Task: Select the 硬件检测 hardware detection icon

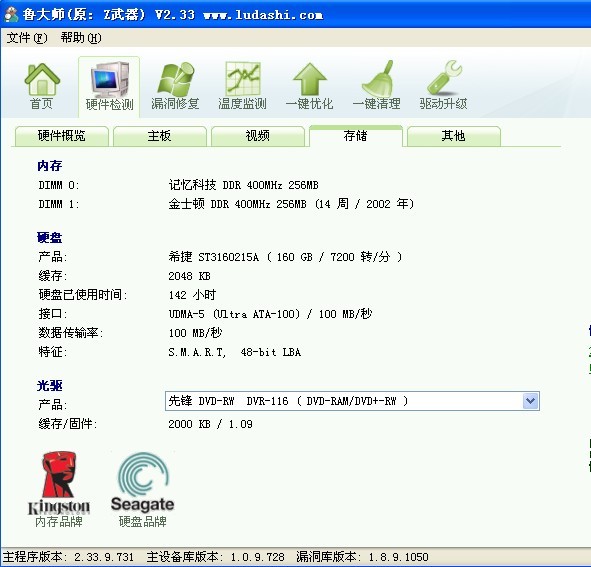Action: click(109, 86)
